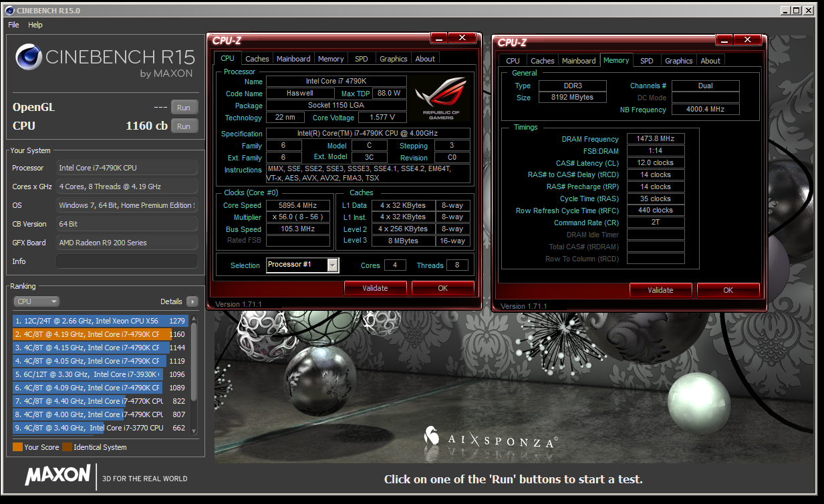
Task: Switch to Graphics tab in left CPU-Z window
Action: tap(393, 59)
